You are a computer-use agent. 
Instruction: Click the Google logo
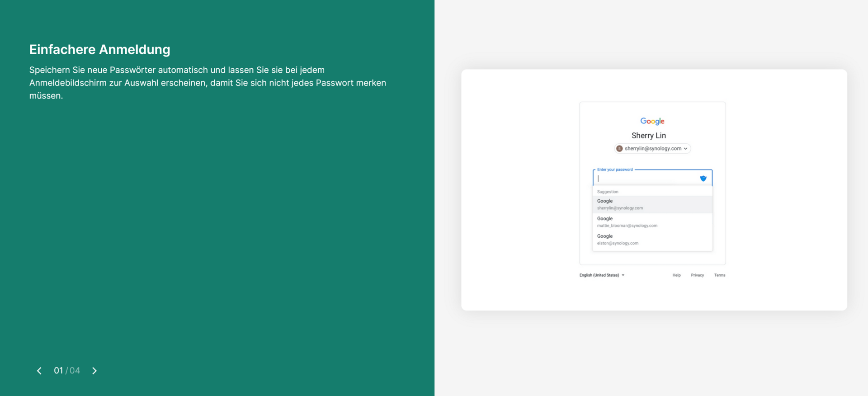click(652, 121)
